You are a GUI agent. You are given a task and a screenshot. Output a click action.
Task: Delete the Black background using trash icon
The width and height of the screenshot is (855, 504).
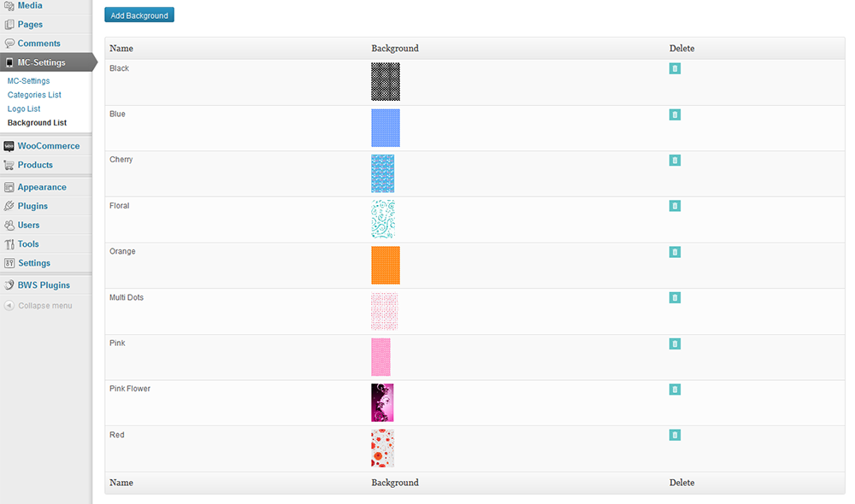675,68
